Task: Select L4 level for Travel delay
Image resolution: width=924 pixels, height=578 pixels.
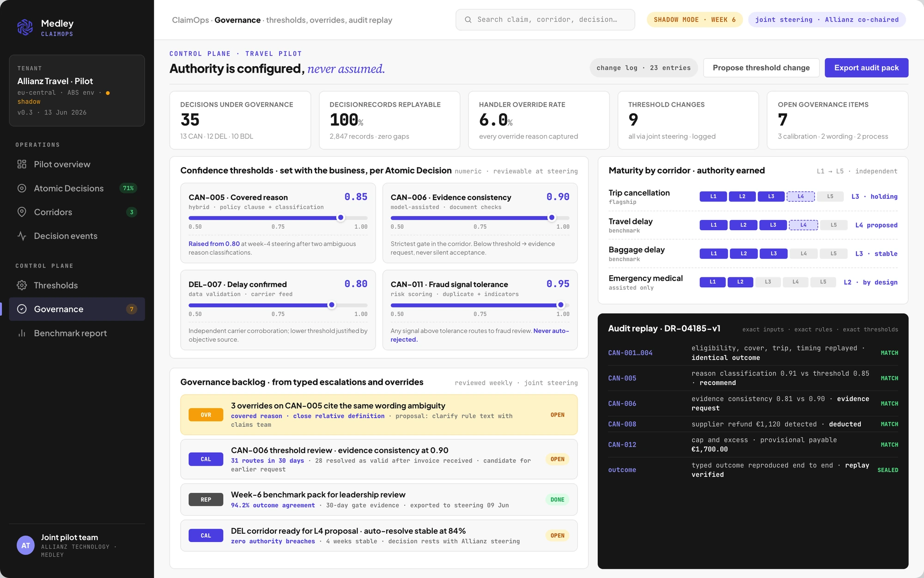Action: point(803,225)
